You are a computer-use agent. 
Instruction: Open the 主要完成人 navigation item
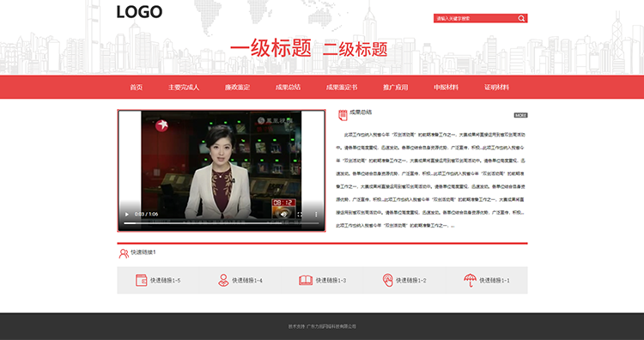click(x=184, y=87)
